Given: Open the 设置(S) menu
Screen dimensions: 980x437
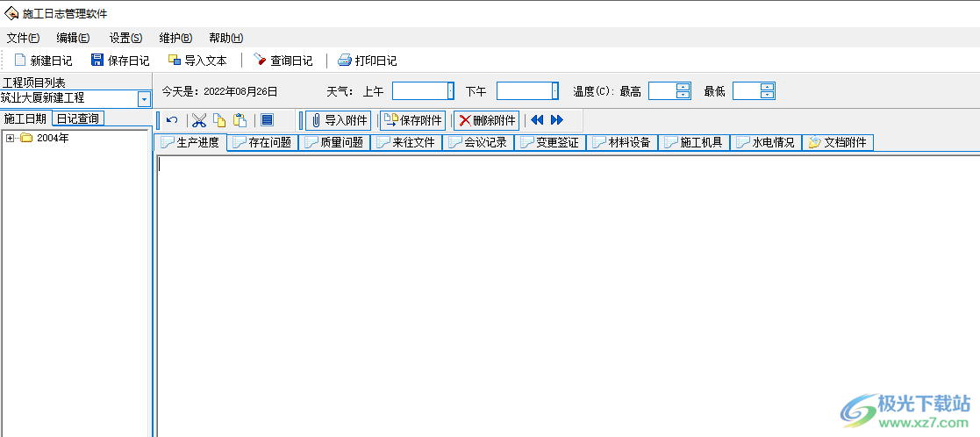Looking at the screenshot, I should tap(125, 38).
